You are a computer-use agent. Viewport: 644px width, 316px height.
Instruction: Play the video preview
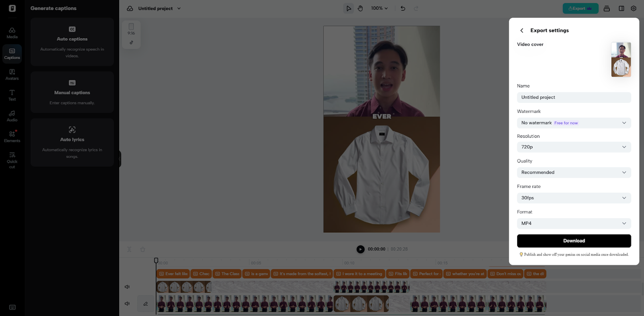[360, 249]
